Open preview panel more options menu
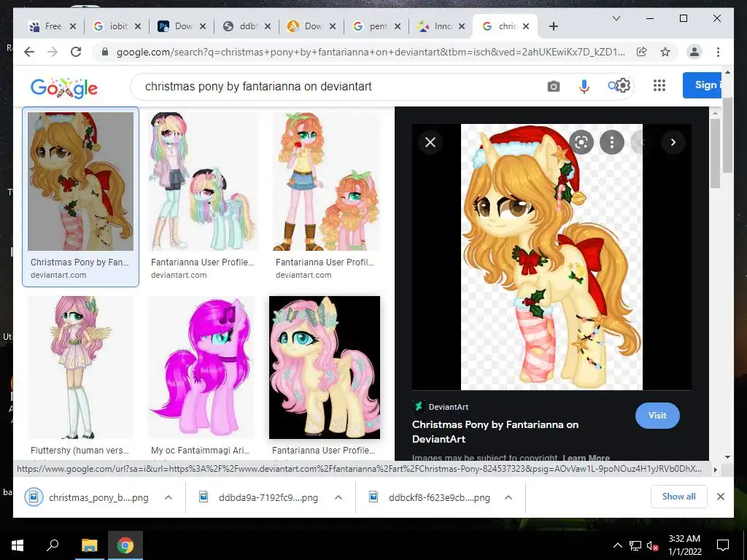Screen dimensions: 747x560 tap(612, 142)
